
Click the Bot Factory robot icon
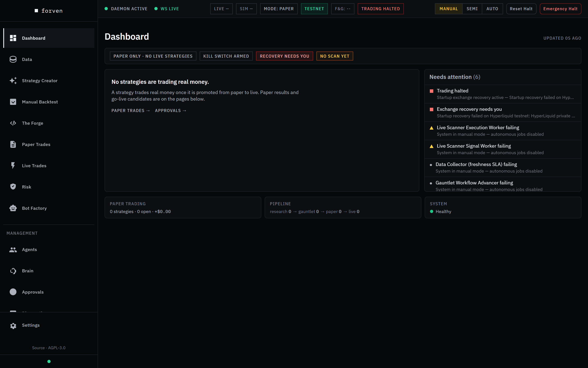[x=13, y=208]
